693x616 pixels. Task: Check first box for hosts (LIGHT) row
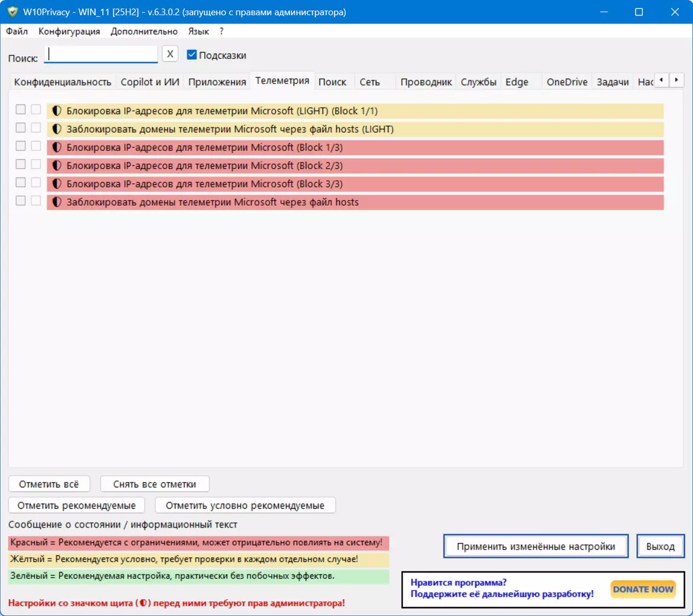point(21,127)
